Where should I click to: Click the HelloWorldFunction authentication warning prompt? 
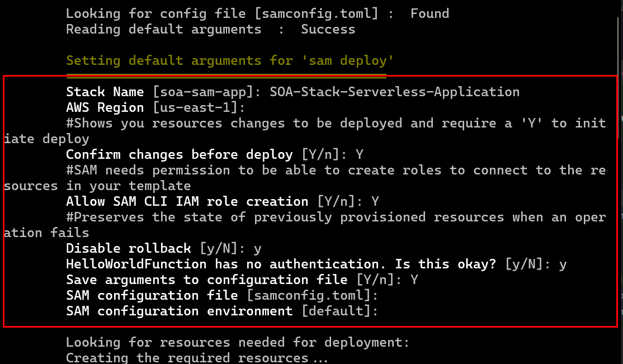tap(281, 264)
